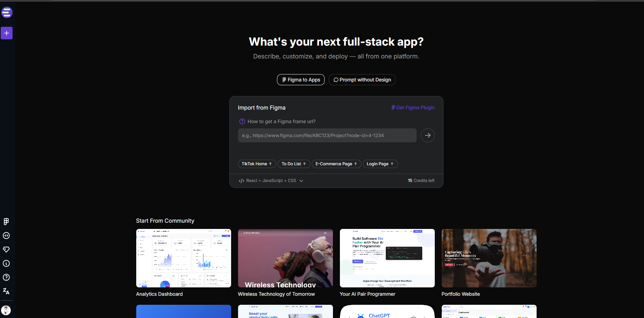Click Wireless Technology of Tomorrow title text
Viewport: 644px width, 318px height.
tap(276, 294)
